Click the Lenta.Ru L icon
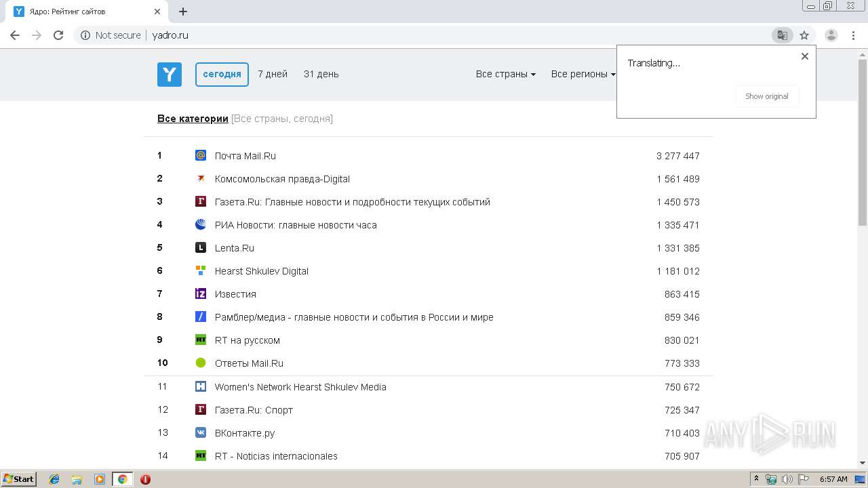868x488 pixels. [x=201, y=248]
